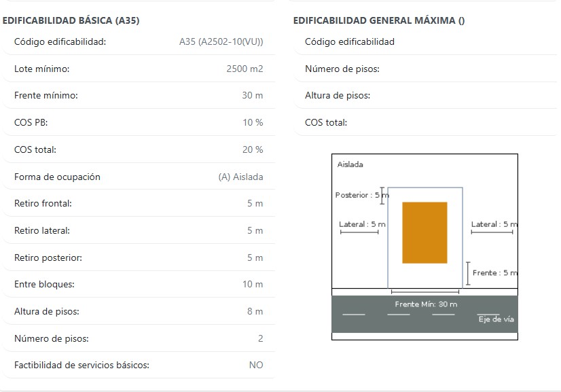Click the COS total 20 % value
The width and height of the screenshot is (561, 392).
point(253,149)
